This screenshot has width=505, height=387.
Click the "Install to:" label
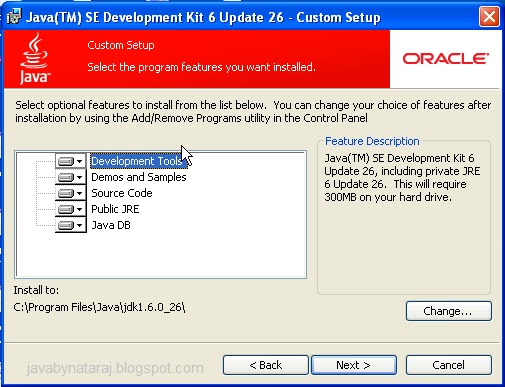pos(36,290)
